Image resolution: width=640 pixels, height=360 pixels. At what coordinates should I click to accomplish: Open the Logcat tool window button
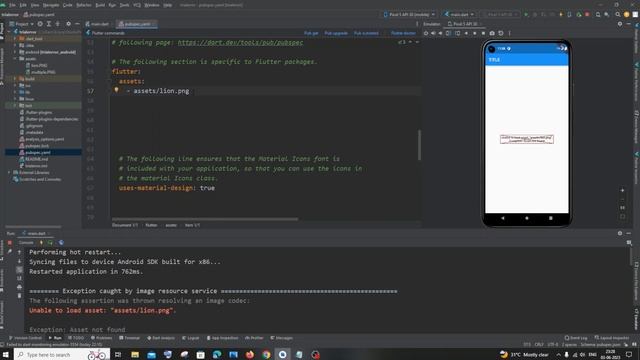pyautogui.click(x=191, y=338)
